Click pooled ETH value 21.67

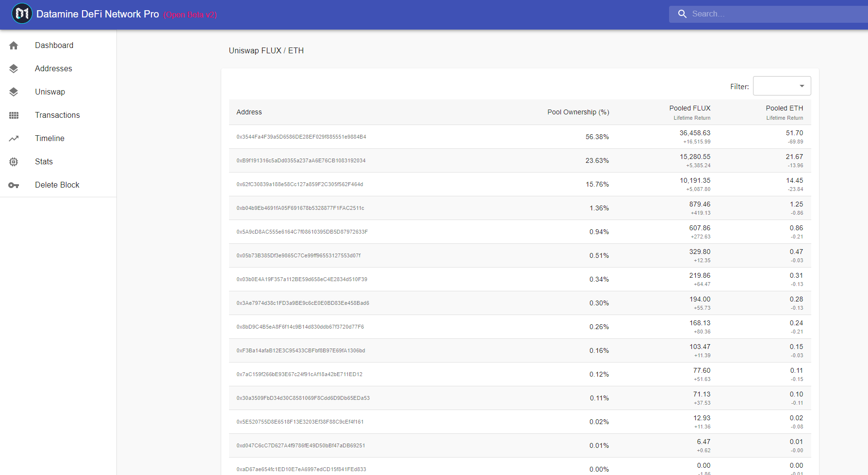794,157
